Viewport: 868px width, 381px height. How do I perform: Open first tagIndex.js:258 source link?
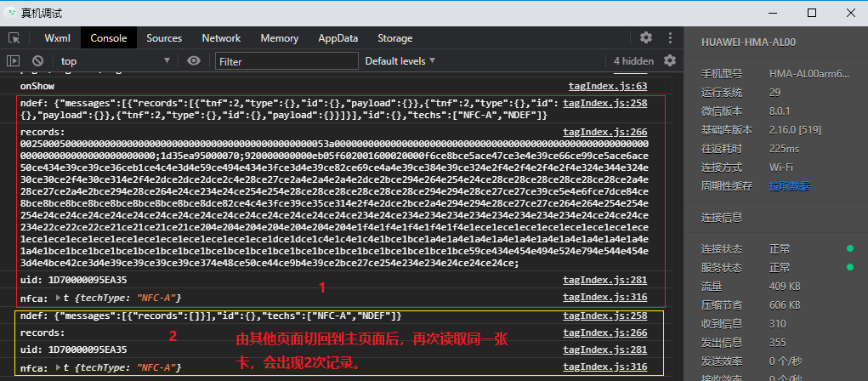click(x=605, y=103)
